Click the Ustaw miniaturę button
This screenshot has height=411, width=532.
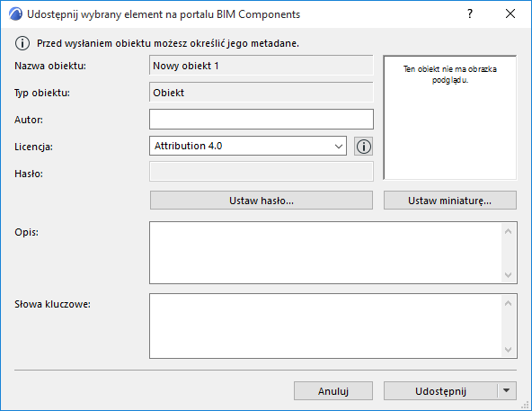tap(450, 201)
